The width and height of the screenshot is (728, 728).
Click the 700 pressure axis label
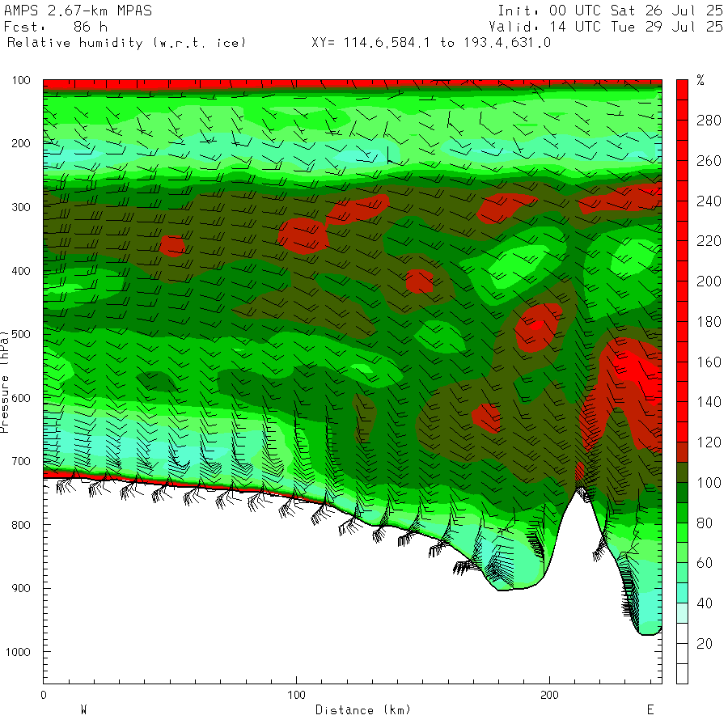pyautogui.click(x=21, y=461)
